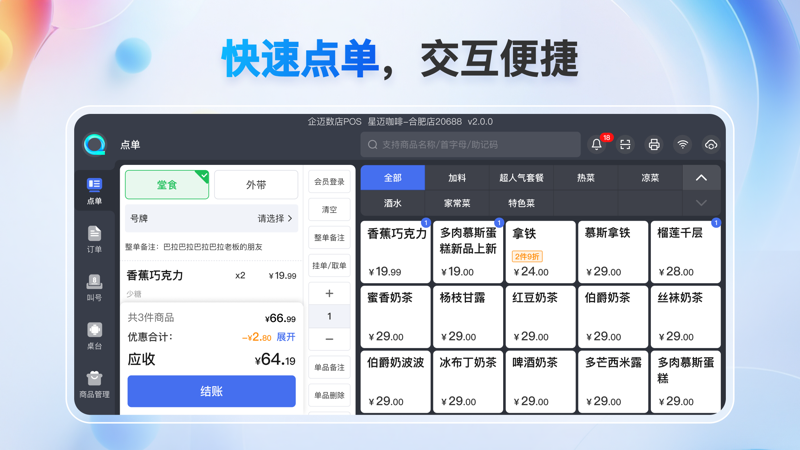Click the 会员登录 button
Viewport: 800px width, 450px height.
[329, 182]
